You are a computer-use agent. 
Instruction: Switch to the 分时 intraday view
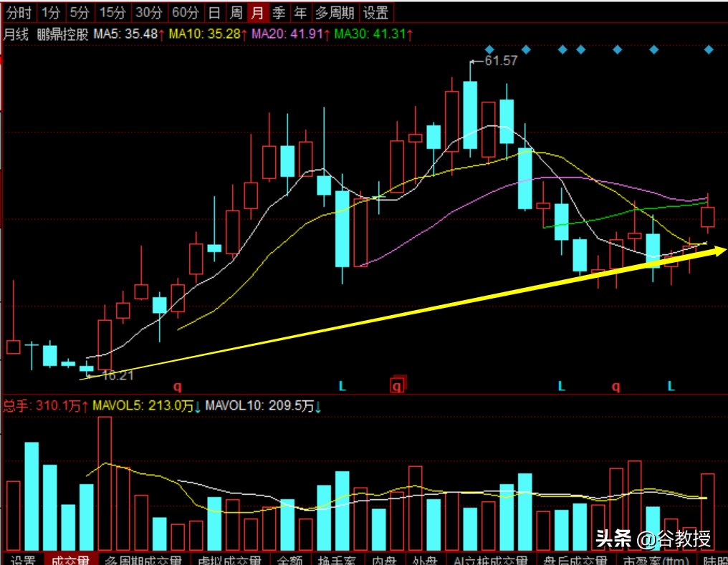[19, 11]
